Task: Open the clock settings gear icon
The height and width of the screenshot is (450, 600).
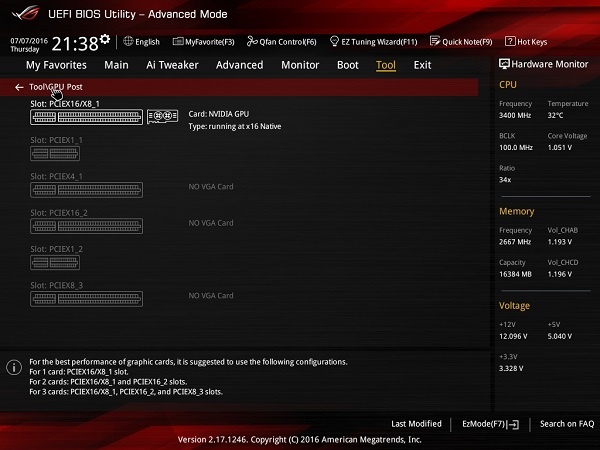Action: 105,39
